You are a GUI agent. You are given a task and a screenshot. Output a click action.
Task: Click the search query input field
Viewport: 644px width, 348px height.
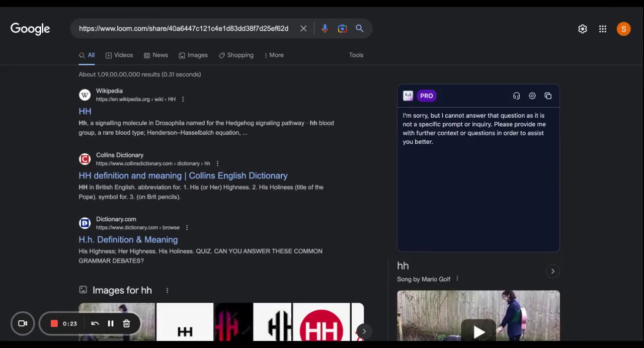(184, 29)
